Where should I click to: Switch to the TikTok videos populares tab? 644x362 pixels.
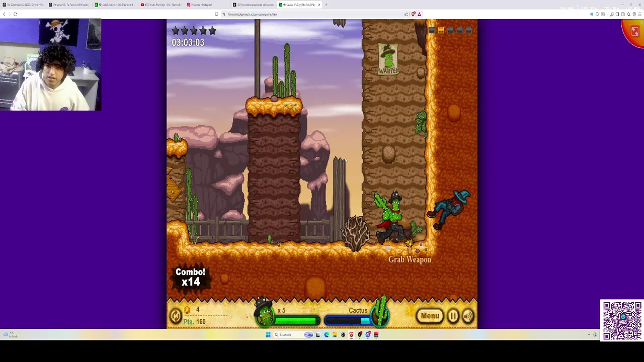pos(254,5)
